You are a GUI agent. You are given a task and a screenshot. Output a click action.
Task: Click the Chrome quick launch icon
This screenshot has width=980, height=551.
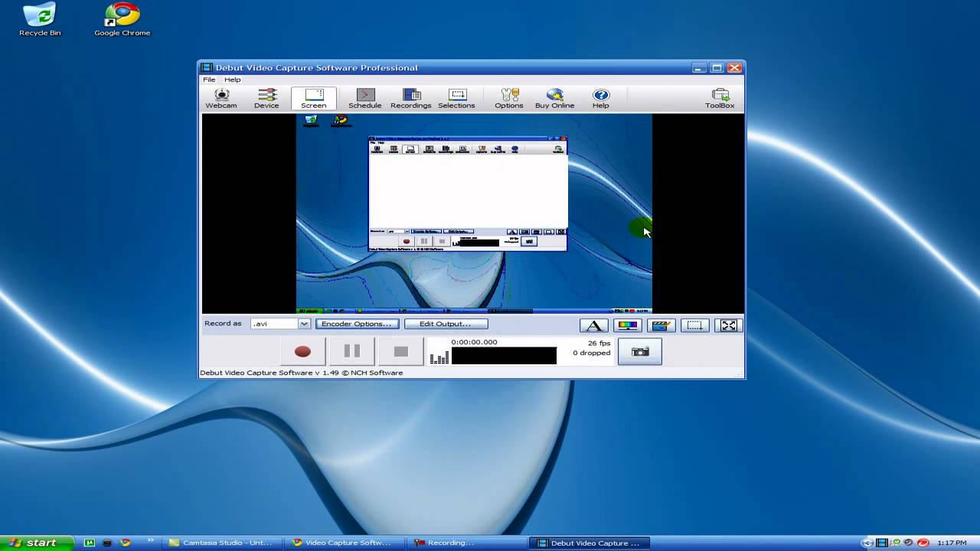point(125,543)
